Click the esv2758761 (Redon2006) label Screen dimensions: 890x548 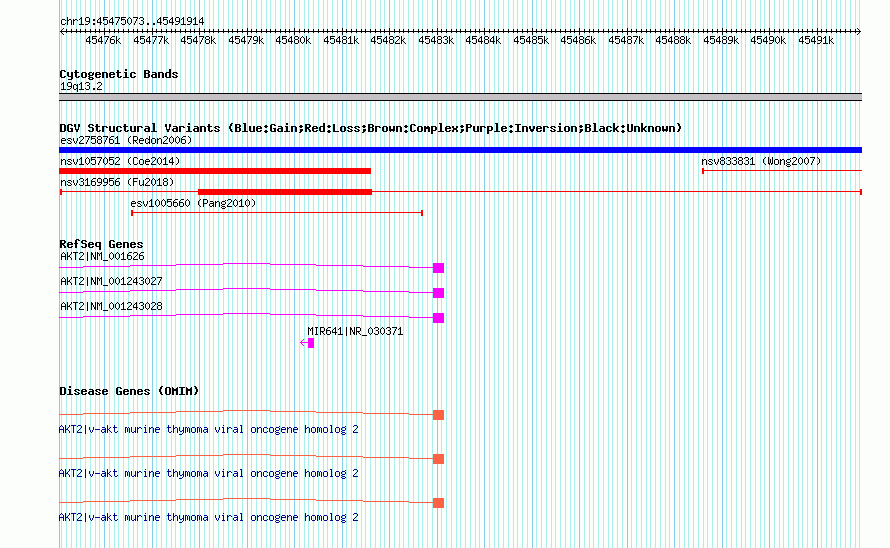tap(126, 140)
